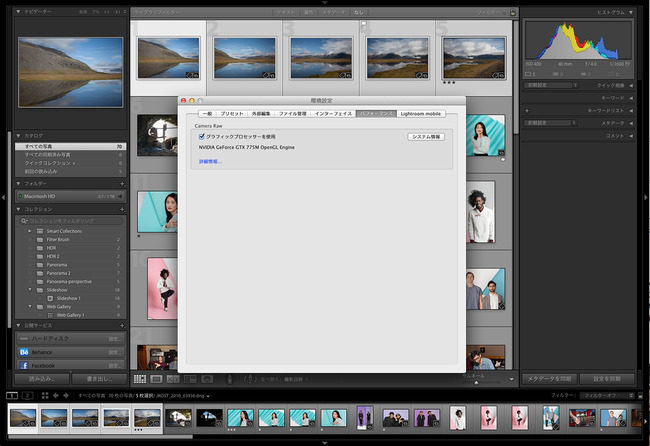Click Behance publish service icon
This screenshot has width=650, height=446.
[24, 352]
